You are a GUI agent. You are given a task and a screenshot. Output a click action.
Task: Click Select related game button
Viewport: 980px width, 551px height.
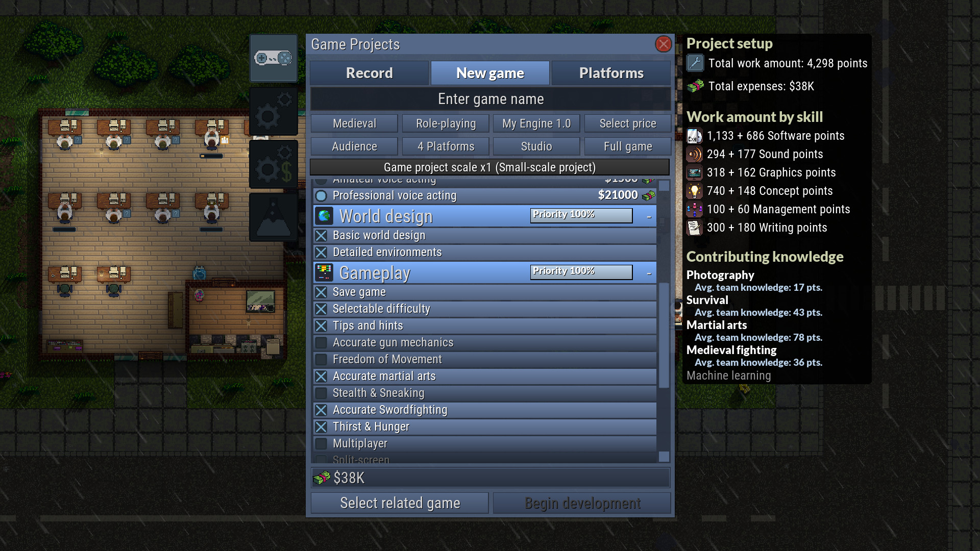(x=399, y=503)
